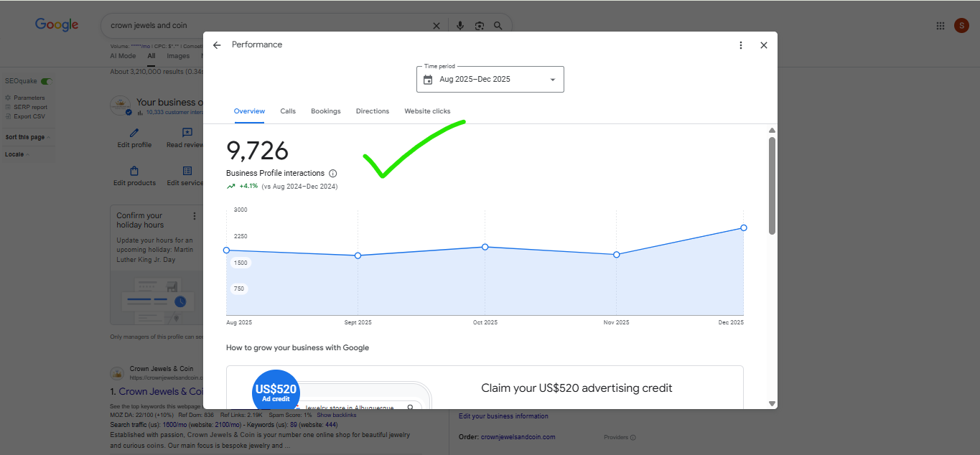Click Edit profile pencil icon
The height and width of the screenshot is (455, 980).
(x=134, y=133)
